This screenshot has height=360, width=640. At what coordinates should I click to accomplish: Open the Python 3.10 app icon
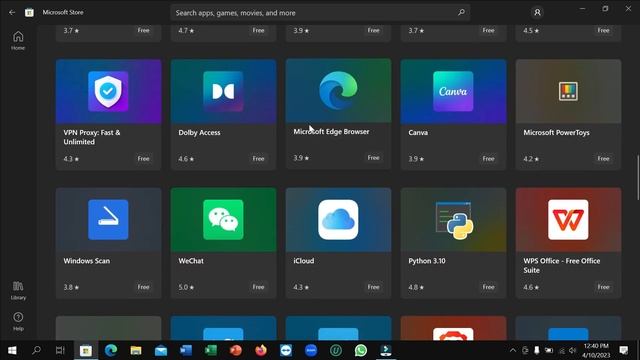[453, 220]
